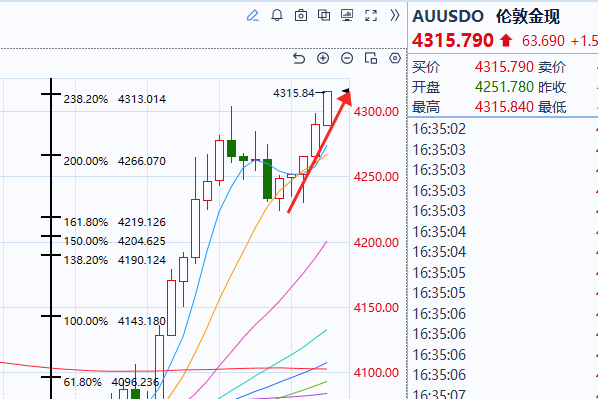Image resolution: width=598 pixels, height=399 pixels.
Task: Select the 161.80% Fibonacci level 4219.126
Action: point(115,222)
